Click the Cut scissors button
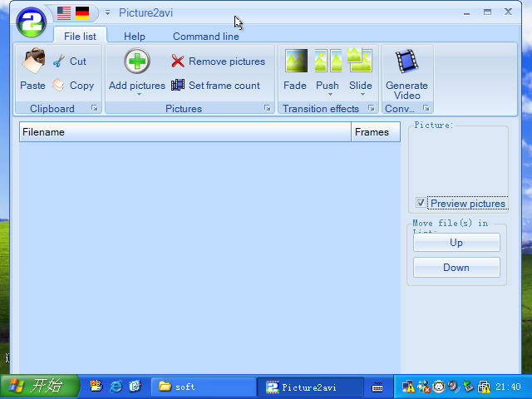Viewport: 532px width, 399px height. pyautogui.click(x=70, y=61)
